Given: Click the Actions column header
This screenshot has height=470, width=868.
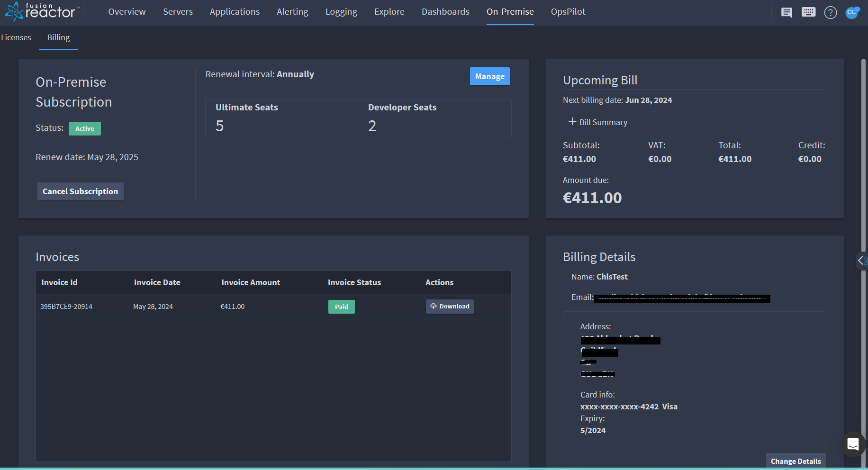Looking at the screenshot, I should (x=439, y=282).
